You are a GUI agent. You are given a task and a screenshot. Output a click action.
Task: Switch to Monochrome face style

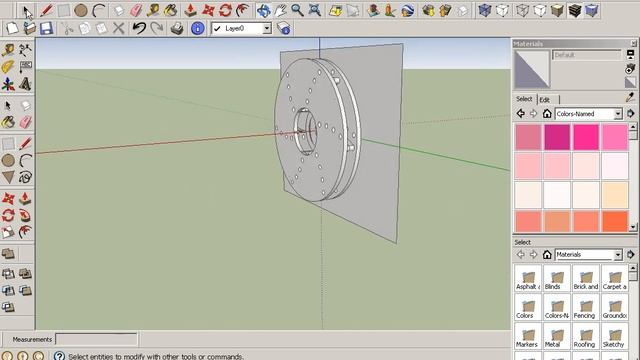592,10
